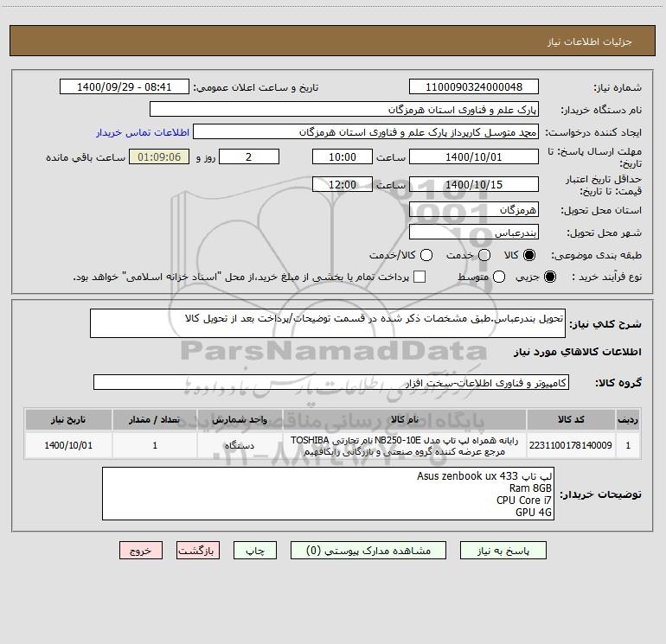Click the Ram 8GB specification line

coord(530,488)
